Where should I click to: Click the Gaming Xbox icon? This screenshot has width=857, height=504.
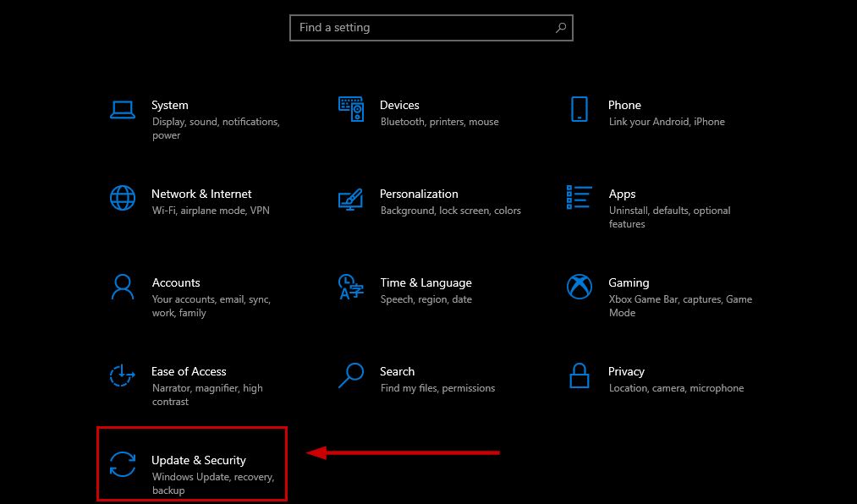tap(580, 287)
